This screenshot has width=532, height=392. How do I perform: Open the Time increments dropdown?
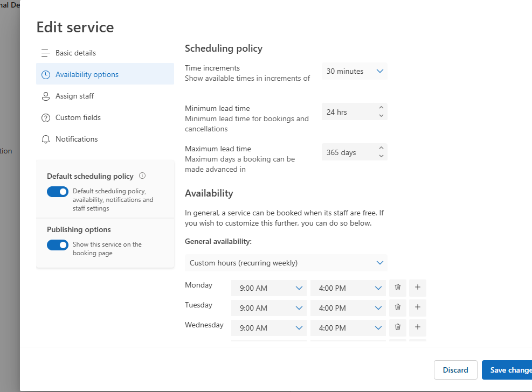coord(354,71)
